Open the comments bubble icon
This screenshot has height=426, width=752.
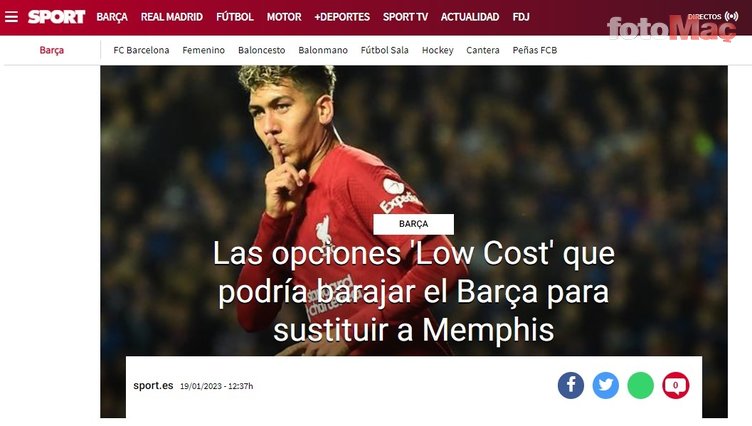pos(676,385)
